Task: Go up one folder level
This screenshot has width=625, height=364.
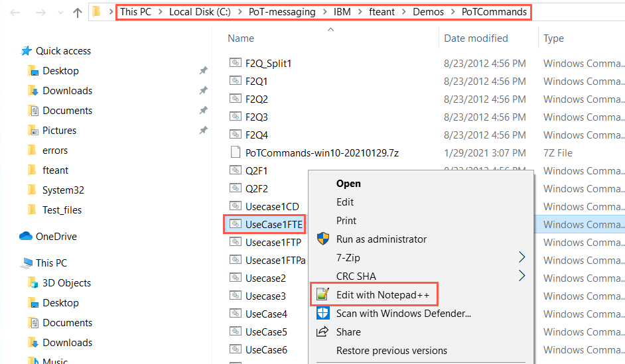Action: [78, 13]
